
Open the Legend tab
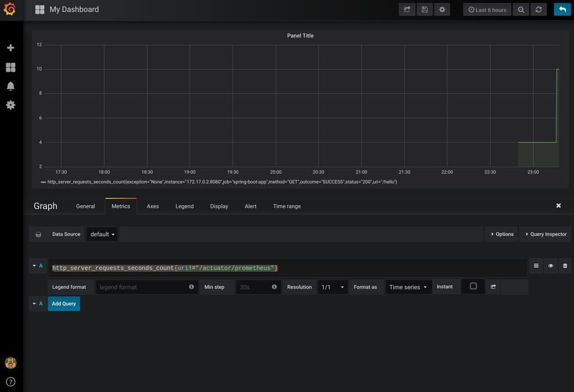click(x=184, y=206)
